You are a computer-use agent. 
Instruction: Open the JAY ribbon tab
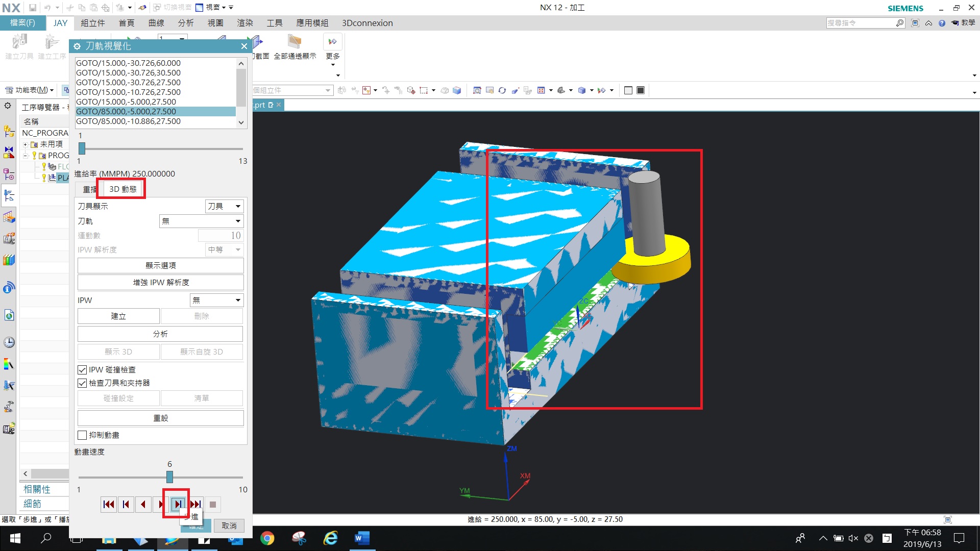(60, 23)
